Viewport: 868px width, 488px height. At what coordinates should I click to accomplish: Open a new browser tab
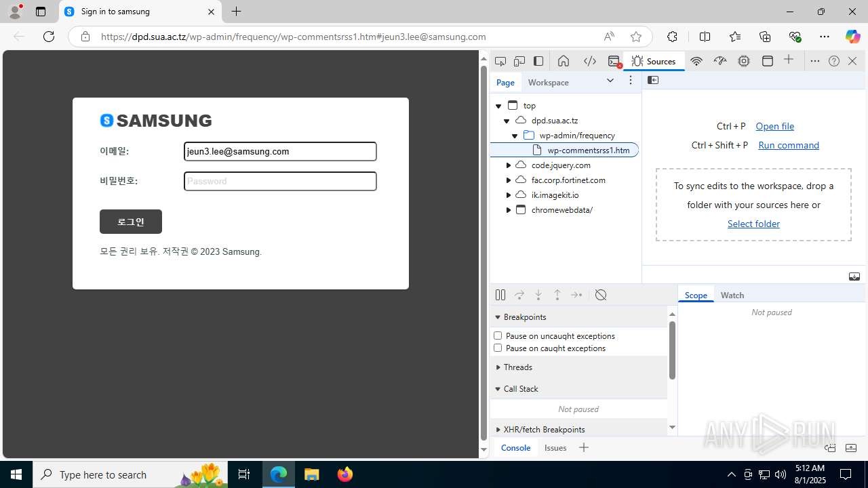(236, 12)
